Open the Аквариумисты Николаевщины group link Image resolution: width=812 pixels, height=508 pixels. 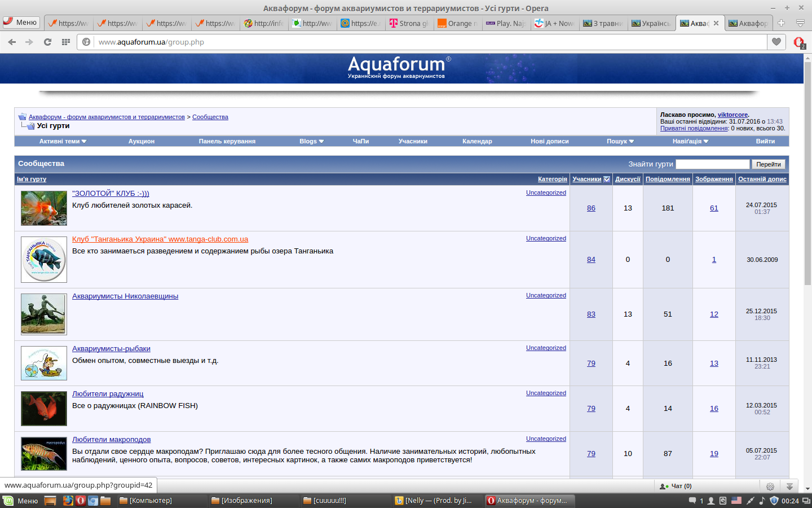125,296
